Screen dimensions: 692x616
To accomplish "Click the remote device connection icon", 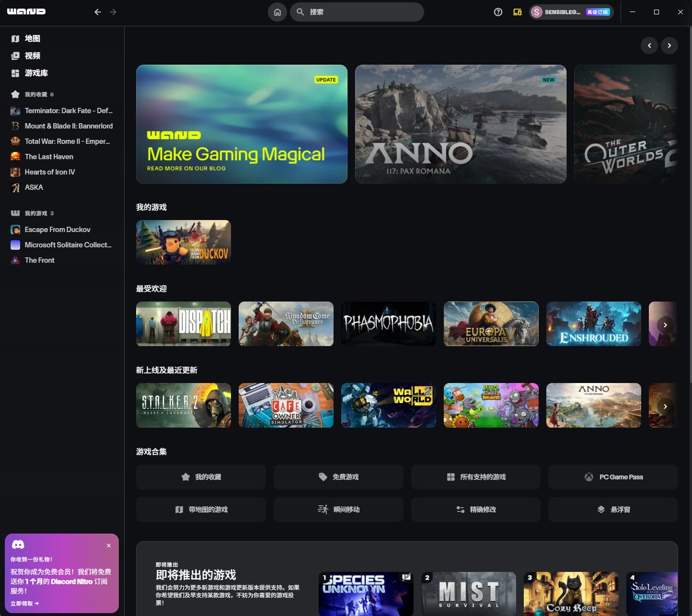I will tap(517, 12).
